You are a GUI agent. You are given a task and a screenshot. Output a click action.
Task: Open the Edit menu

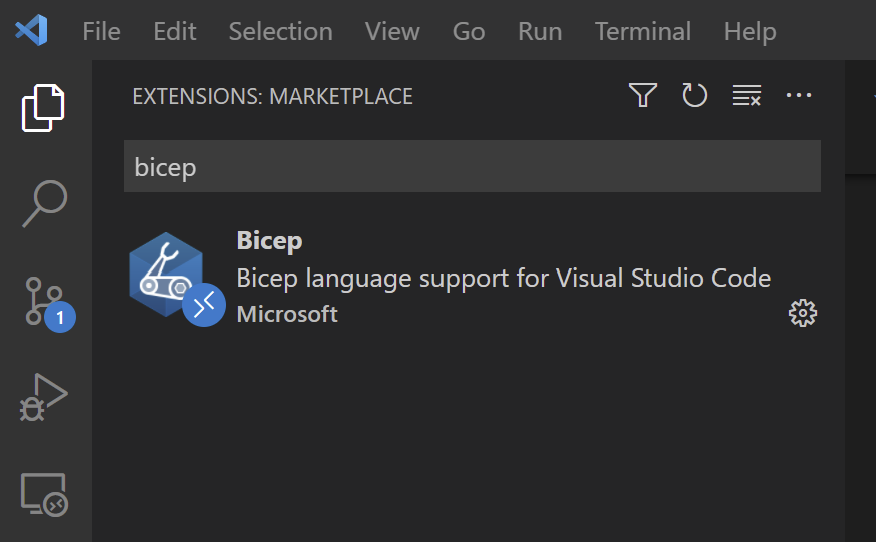coord(174,31)
